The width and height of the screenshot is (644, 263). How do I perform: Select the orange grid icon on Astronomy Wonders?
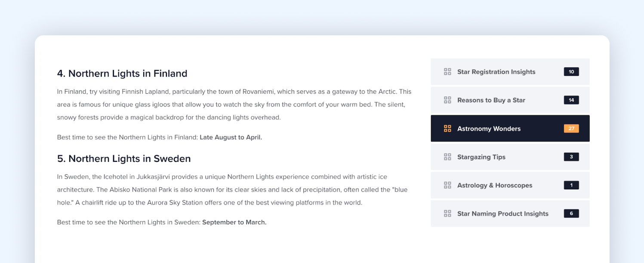coord(447,128)
